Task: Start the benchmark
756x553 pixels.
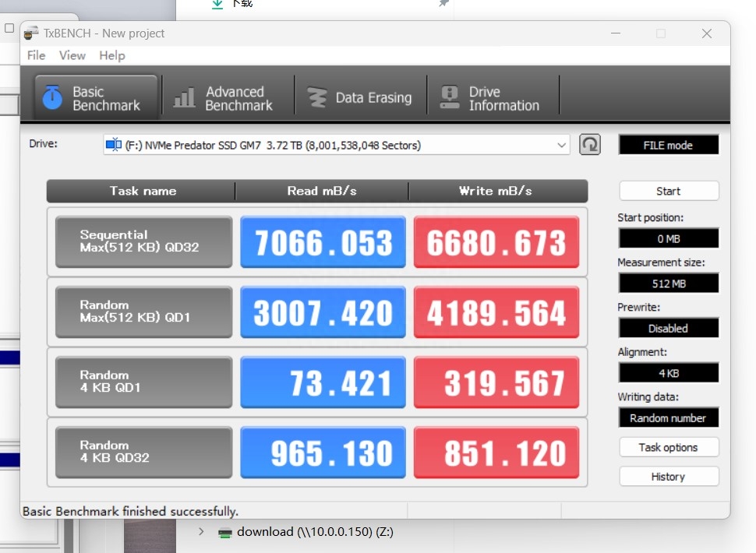Action: (x=669, y=191)
